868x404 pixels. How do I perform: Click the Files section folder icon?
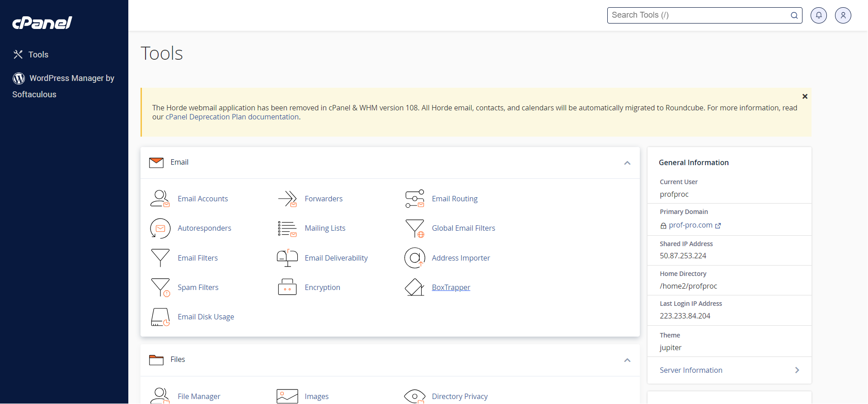coord(156,360)
